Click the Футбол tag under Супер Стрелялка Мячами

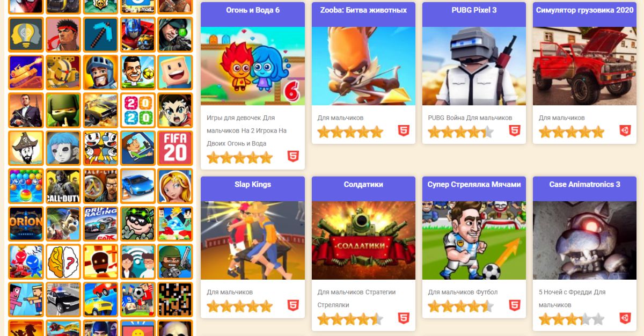tap(486, 292)
